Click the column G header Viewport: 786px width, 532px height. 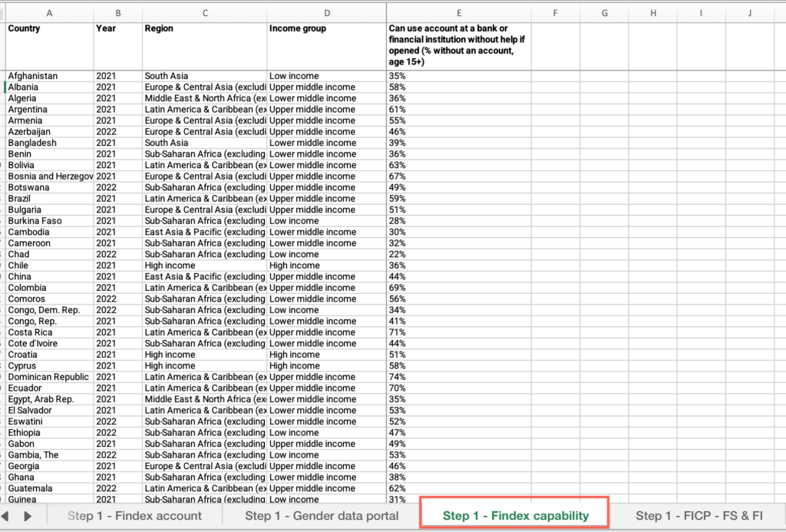coord(604,13)
